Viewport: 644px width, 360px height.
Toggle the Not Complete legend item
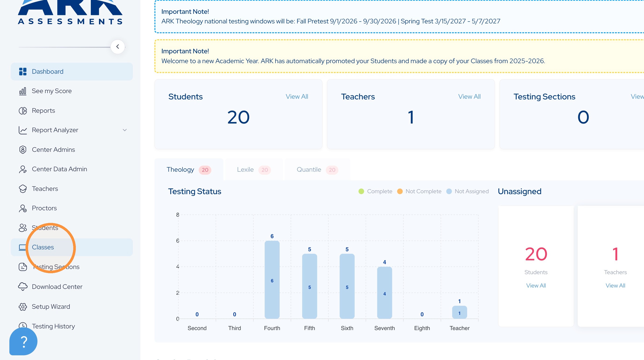tap(419, 191)
